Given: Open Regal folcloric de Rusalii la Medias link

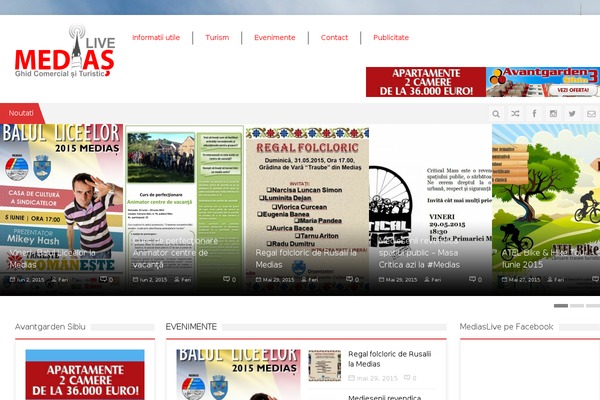Looking at the screenshot, I should [x=390, y=359].
